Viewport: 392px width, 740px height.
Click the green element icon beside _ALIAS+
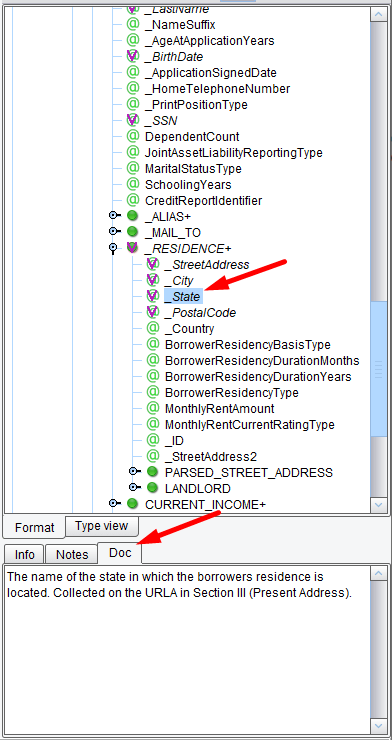[133, 216]
